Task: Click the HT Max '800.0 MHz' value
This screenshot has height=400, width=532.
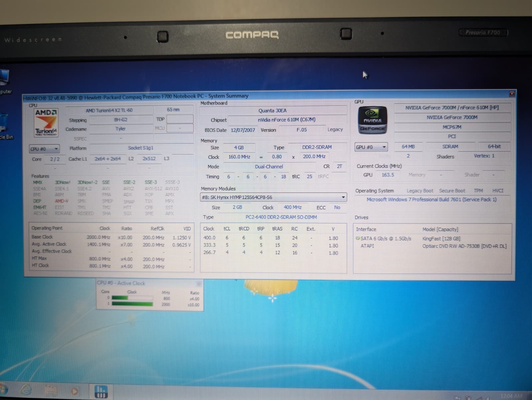Action: point(100,259)
